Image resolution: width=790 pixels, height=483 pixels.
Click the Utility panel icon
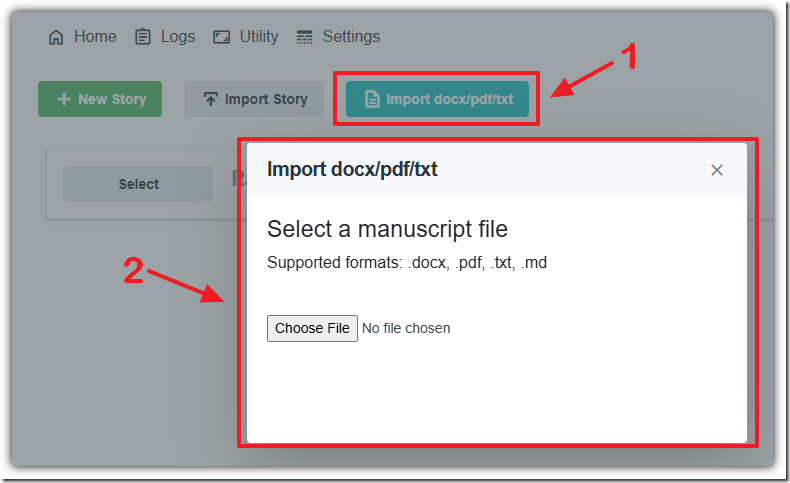[220, 37]
